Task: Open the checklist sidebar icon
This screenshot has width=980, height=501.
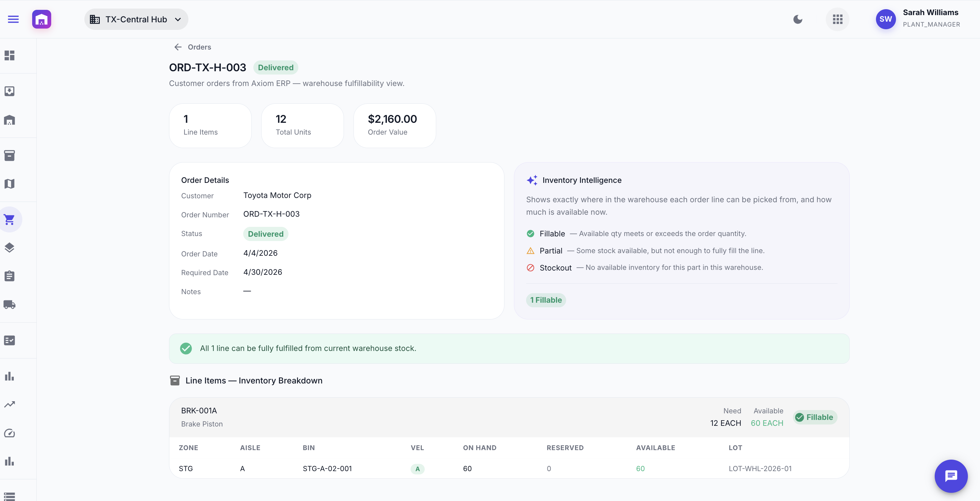Action: pyautogui.click(x=10, y=340)
